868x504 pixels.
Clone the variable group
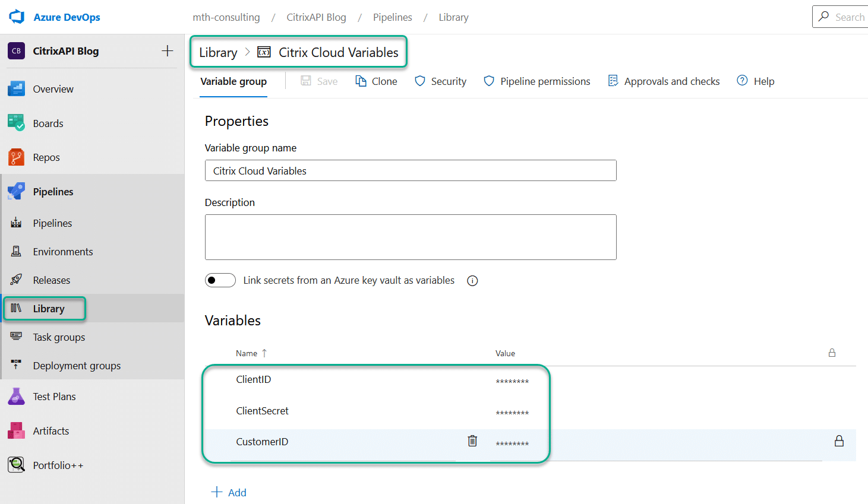376,81
